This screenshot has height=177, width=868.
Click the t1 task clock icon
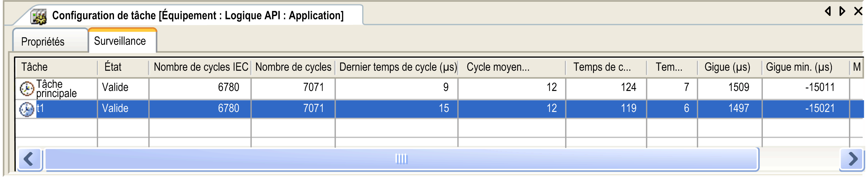(x=27, y=109)
